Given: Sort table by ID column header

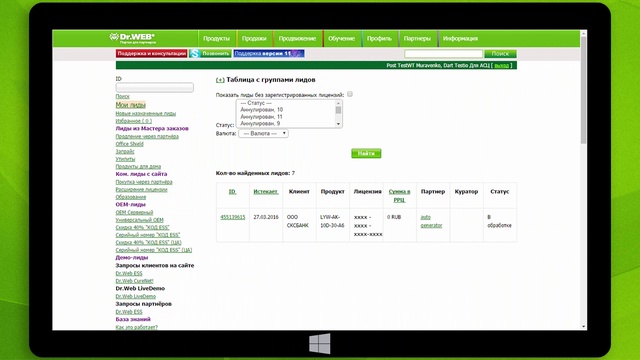Looking at the screenshot, I should point(232,191).
